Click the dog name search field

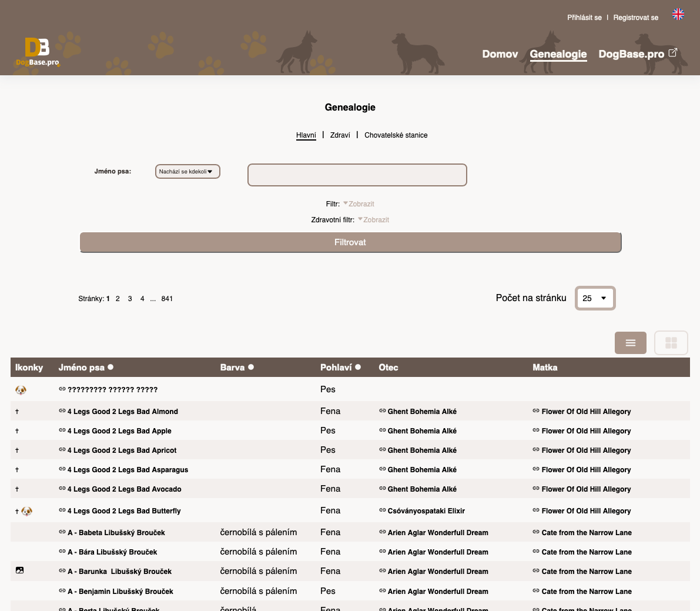pyautogui.click(x=357, y=175)
